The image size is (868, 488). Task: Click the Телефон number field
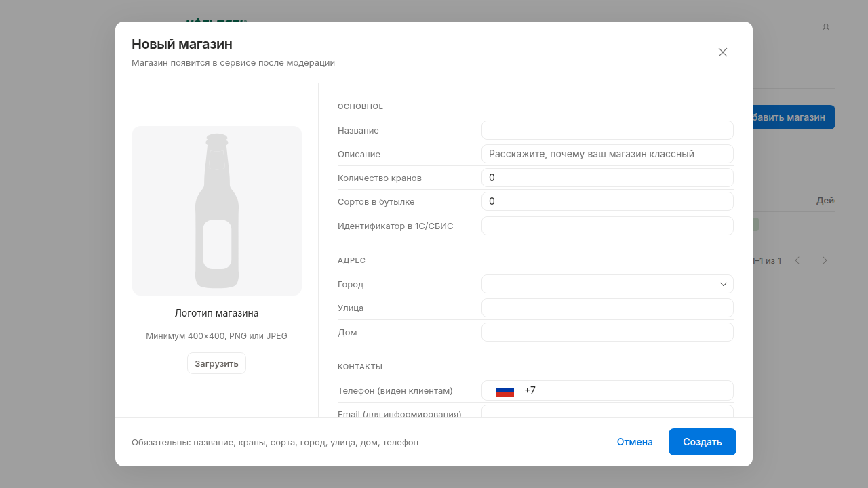point(625,390)
